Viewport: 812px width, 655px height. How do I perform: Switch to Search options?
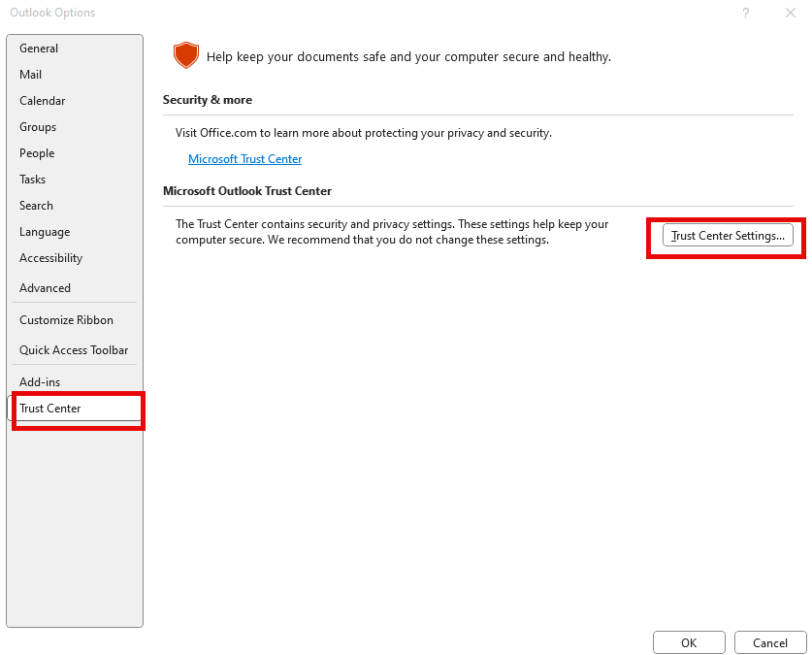[75, 206]
